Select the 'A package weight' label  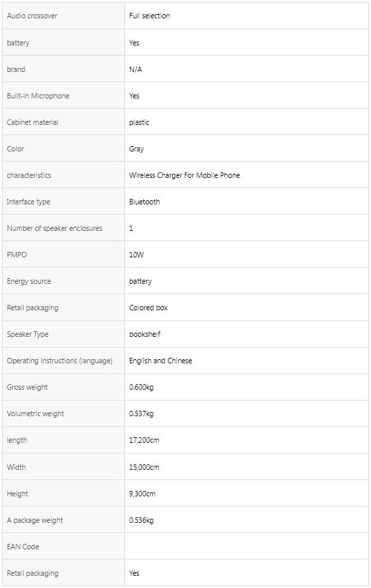(35, 521)
